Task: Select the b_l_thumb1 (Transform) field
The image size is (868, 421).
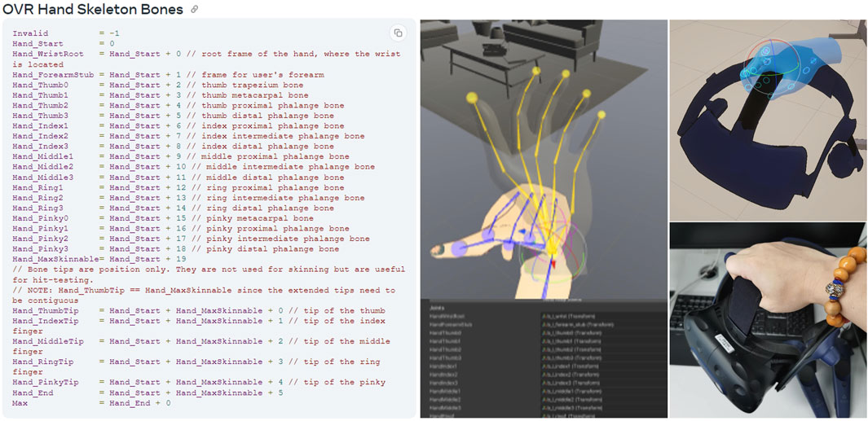Action: (x=604, y=341)
